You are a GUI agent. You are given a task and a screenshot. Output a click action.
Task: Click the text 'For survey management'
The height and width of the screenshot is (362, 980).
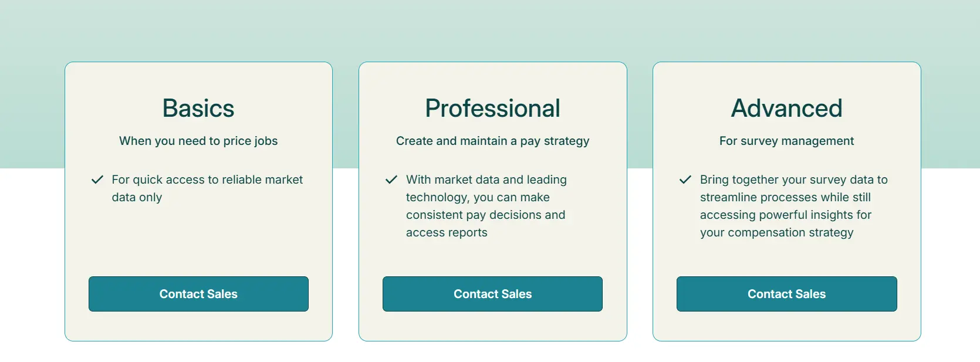point(786,141)
